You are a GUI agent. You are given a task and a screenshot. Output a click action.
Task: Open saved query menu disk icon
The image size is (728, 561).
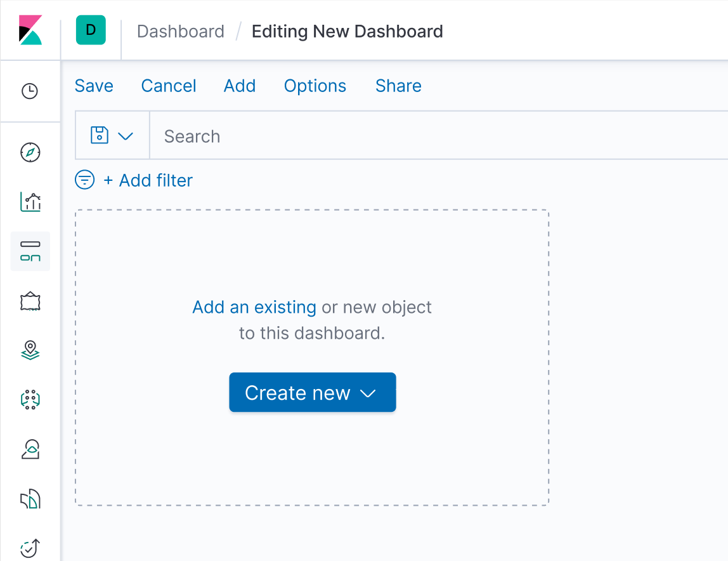112,136
